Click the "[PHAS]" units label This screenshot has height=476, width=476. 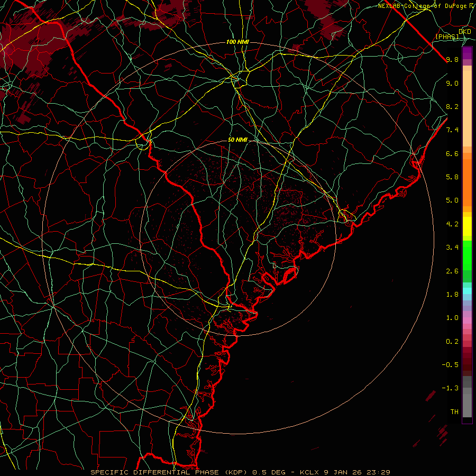[x=447, y=37]
